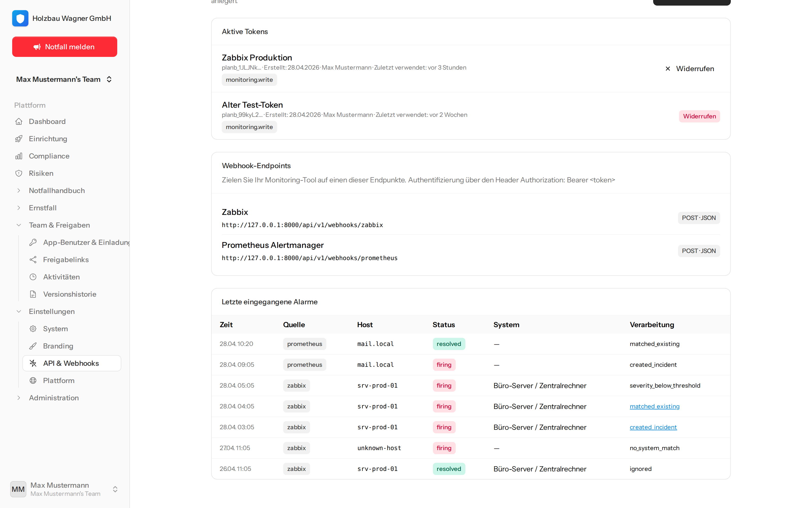Screen dimensions: 812x508
Task: Open the Risiken page
Action: 65,173
